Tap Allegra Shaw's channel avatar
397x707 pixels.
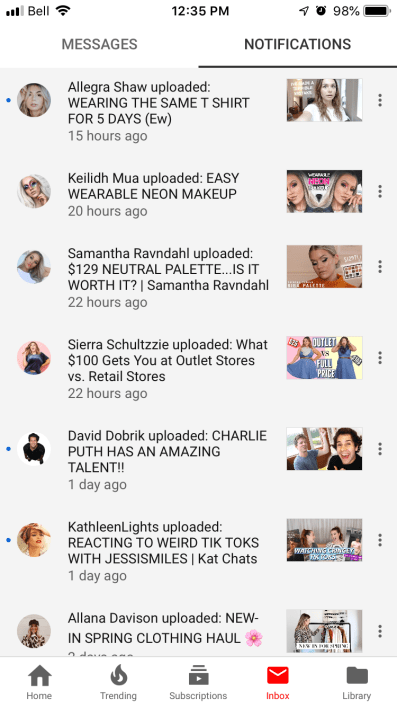point(34,100)
